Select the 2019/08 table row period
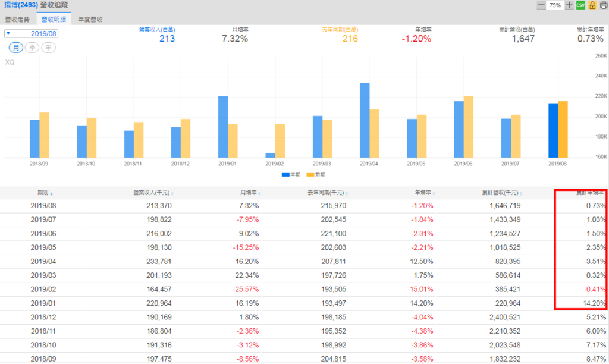609x364 pixels. [43, 206]
